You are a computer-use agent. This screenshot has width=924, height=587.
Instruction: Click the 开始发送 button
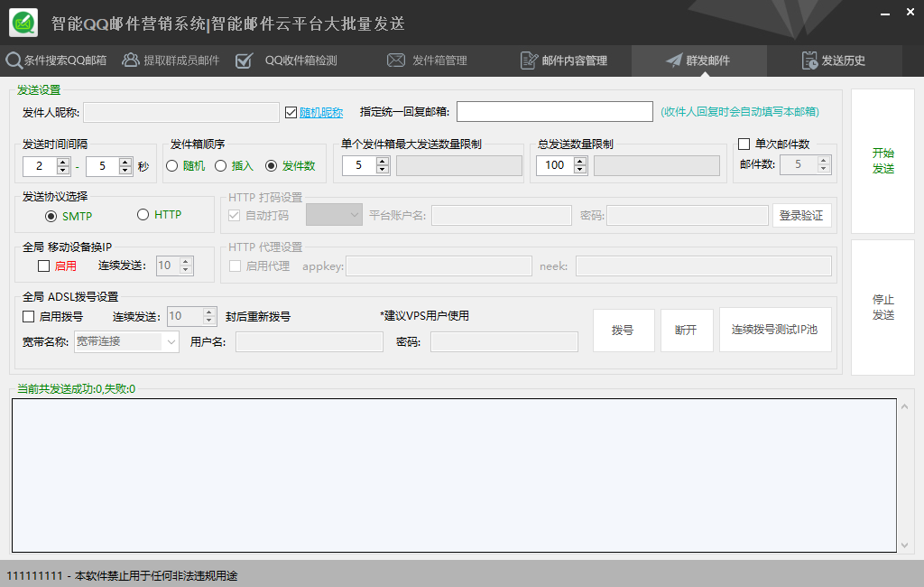[x=882, y=161]
